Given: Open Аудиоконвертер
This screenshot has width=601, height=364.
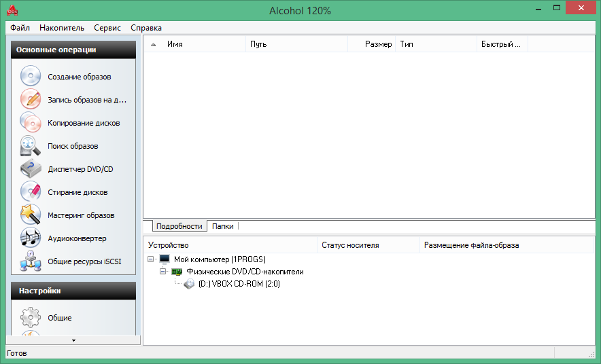Looking at the screenshot, I should click(x=77, y=238).
